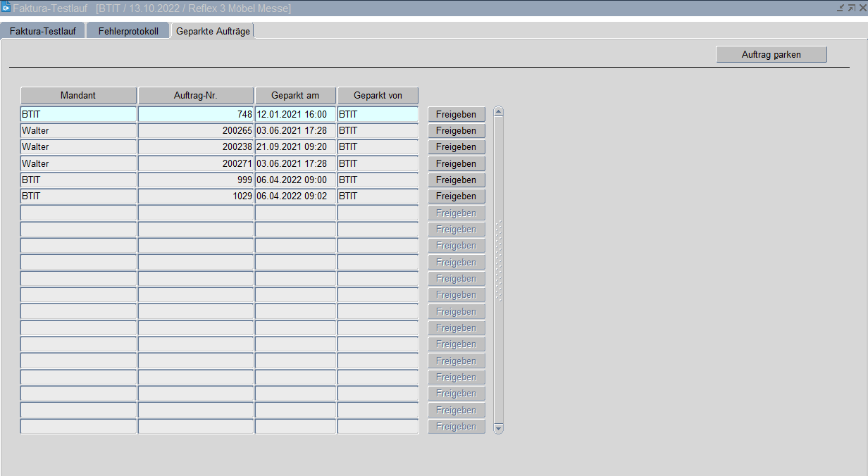Select the Geparkte Aufträge tab

pos(213,31)
